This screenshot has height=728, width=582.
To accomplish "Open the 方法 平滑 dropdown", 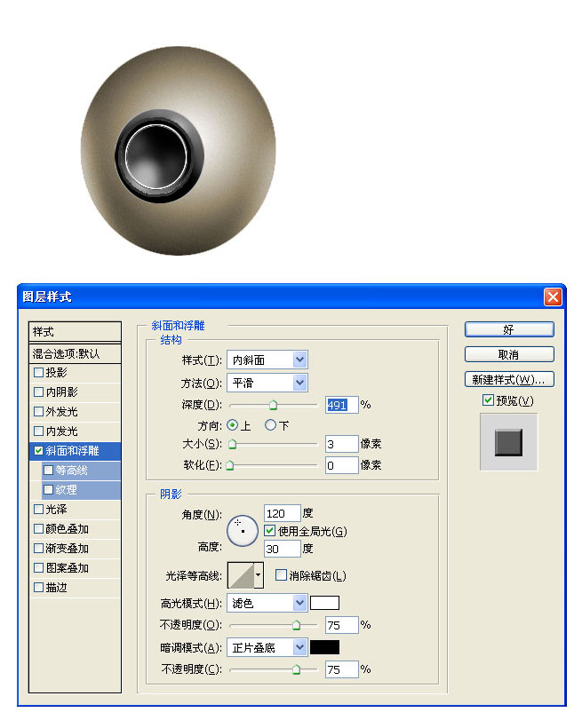I will pyautogui.click(x=267, y=383).
